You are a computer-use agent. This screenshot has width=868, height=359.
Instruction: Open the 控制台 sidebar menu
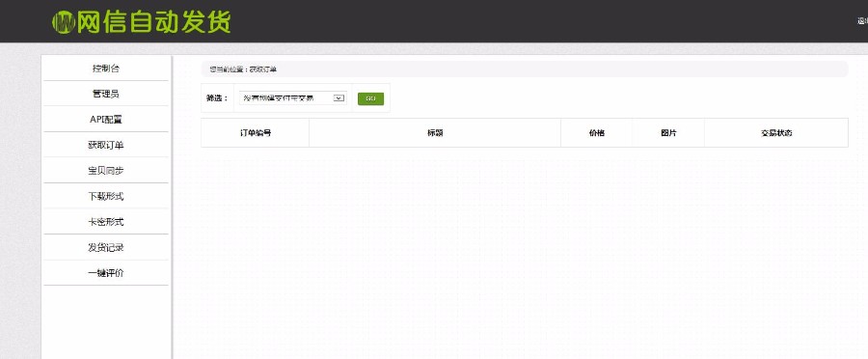[106, 69]
